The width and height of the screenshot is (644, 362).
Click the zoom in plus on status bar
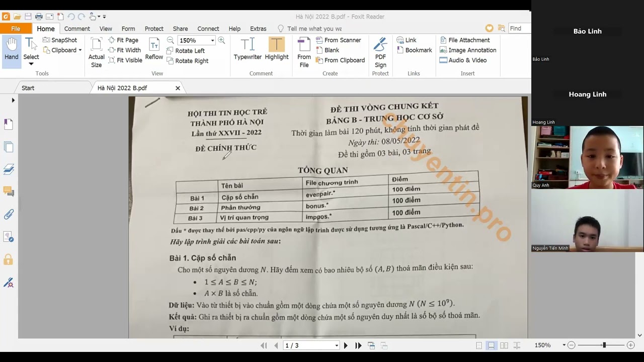[630, 345]
